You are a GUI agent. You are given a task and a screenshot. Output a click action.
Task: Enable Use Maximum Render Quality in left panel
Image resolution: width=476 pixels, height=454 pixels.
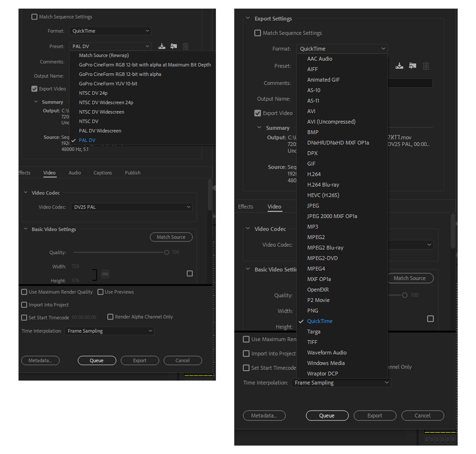click(x=24, y=292)
